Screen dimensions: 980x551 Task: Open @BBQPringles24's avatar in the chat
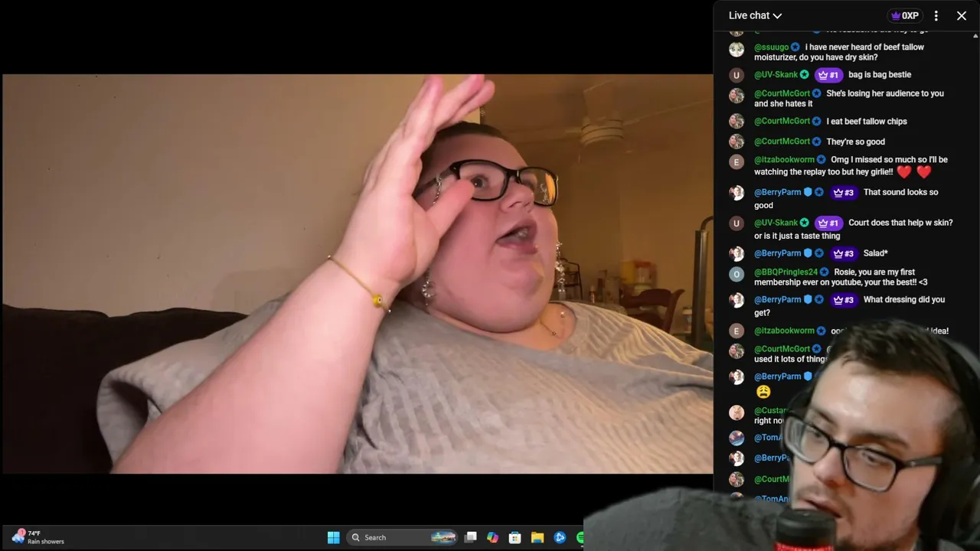[737, 275]
